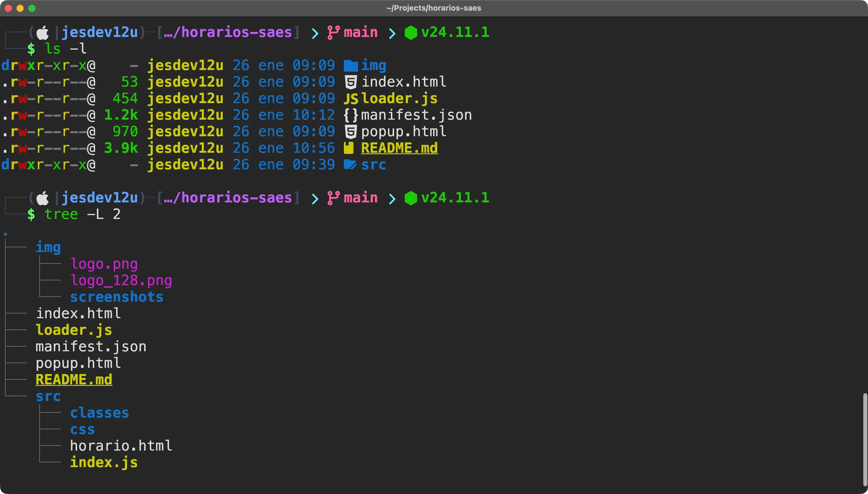This screenshot has width=868, height=494.
Task: Click the src folder icon in listing
Action: point(350,165)
